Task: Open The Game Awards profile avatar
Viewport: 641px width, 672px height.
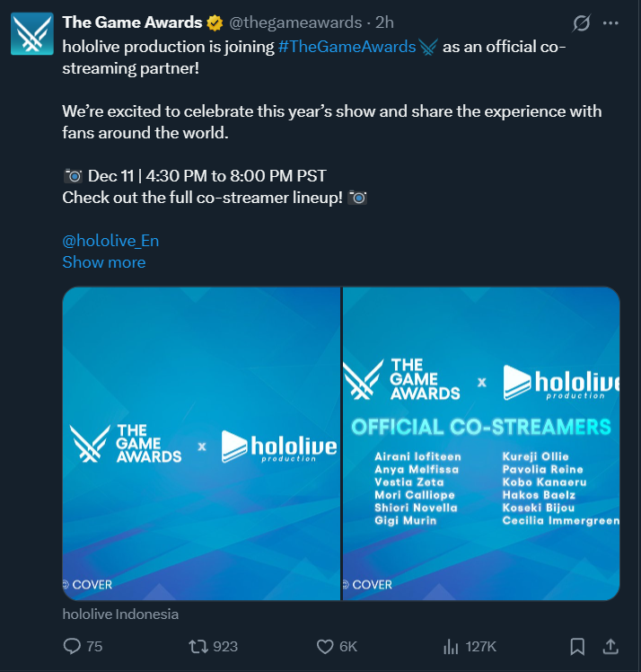Action: pyautogui.click(x=32, y=33)
